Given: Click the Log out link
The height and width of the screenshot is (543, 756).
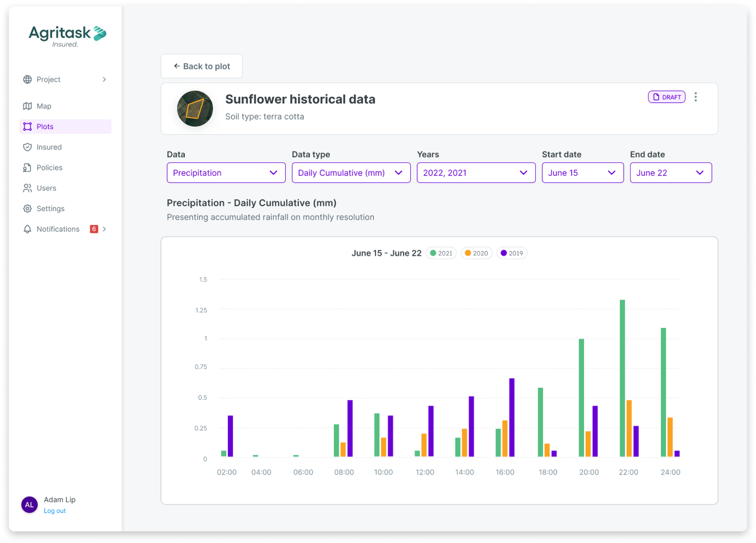Looking at the screenshot, I should click(x=55, y=511).
